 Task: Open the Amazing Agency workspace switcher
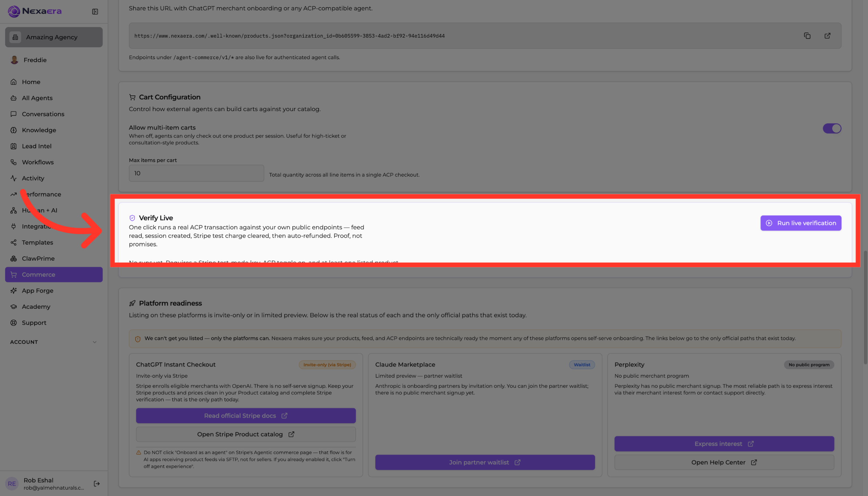54,37
